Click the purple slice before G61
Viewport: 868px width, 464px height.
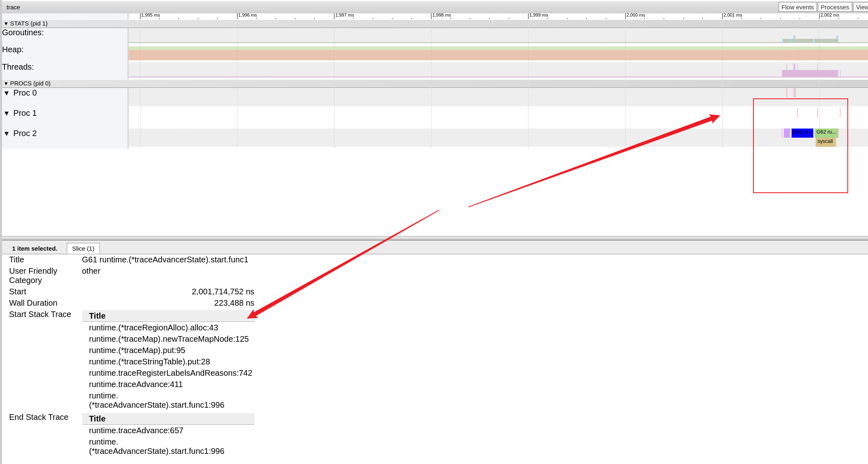click(787, 133)
